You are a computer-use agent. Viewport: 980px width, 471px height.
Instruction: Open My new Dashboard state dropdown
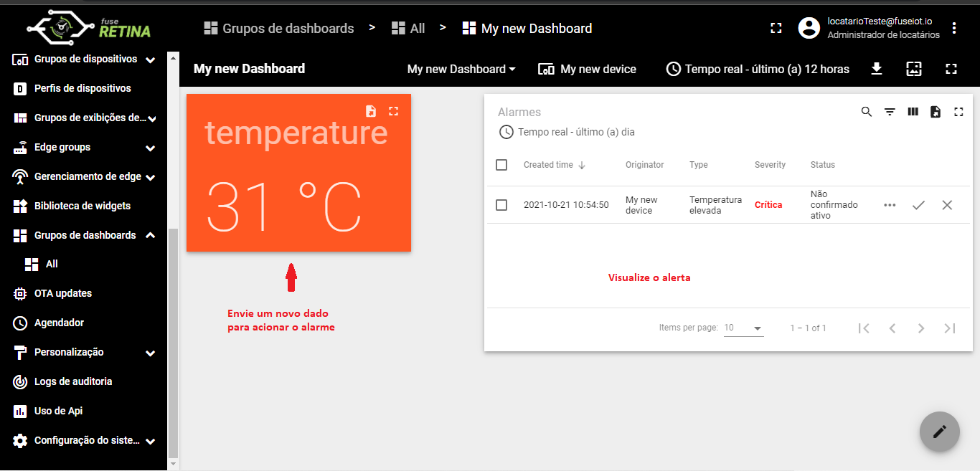(461, 69)
